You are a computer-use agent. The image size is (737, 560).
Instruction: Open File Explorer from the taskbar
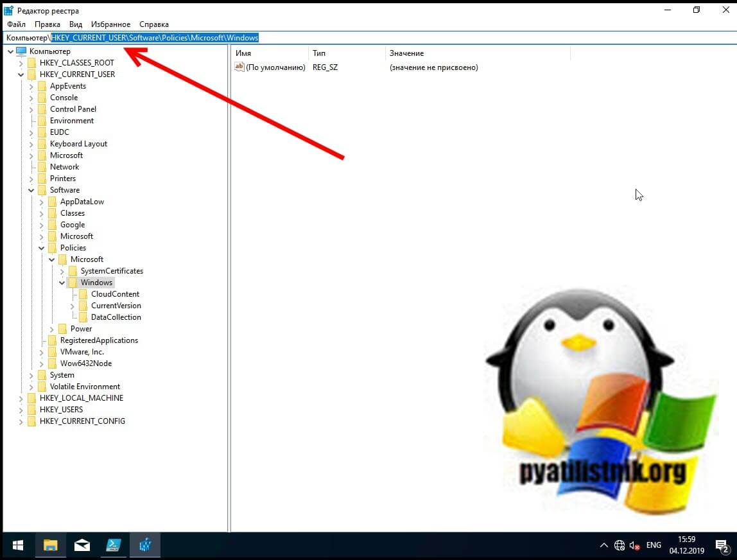pos(50,545)
